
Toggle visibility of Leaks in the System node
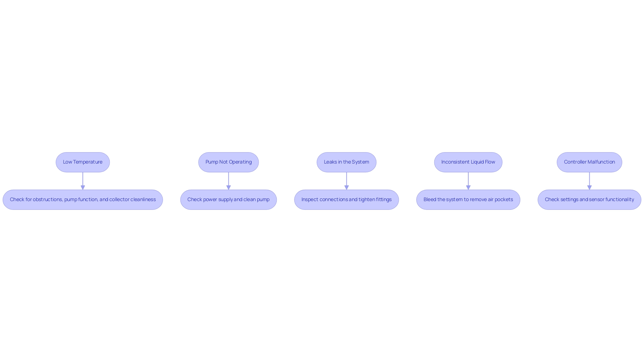346,162
